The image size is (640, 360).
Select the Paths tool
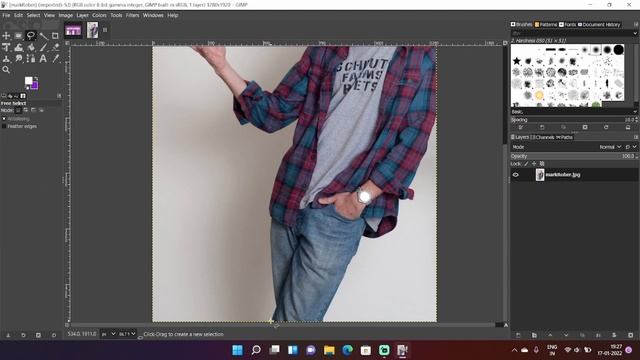[31, 59]
